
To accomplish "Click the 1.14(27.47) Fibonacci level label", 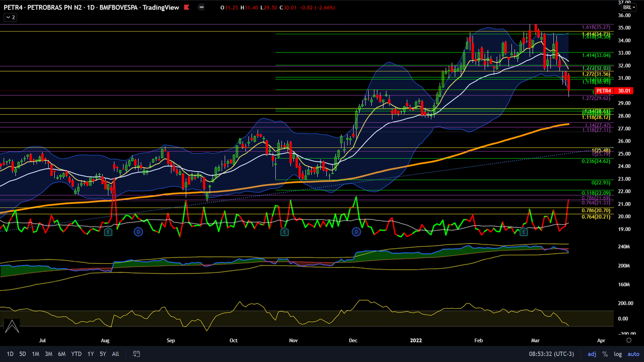I will [598, 124].
